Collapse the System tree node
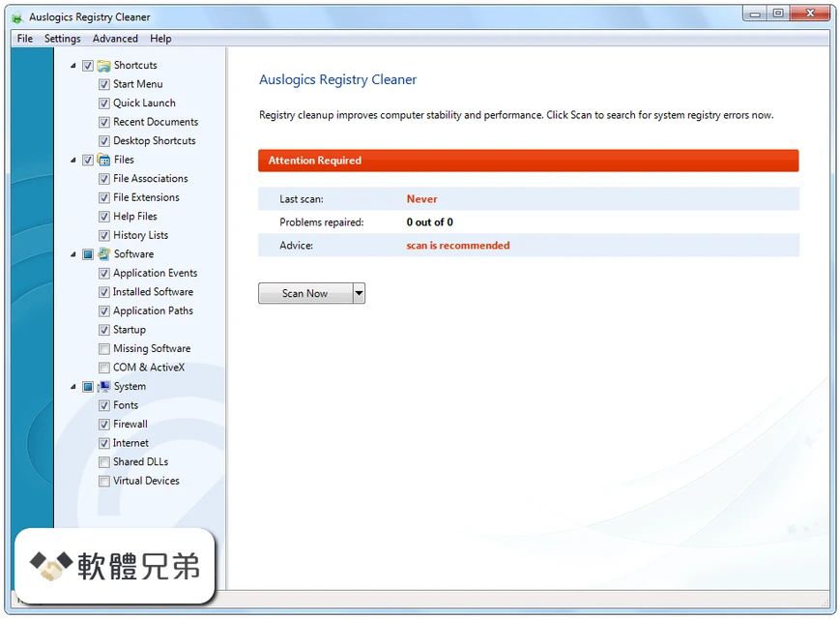This screenshot has height=619, width=840. pyautogui.click(x=72, y=387)
